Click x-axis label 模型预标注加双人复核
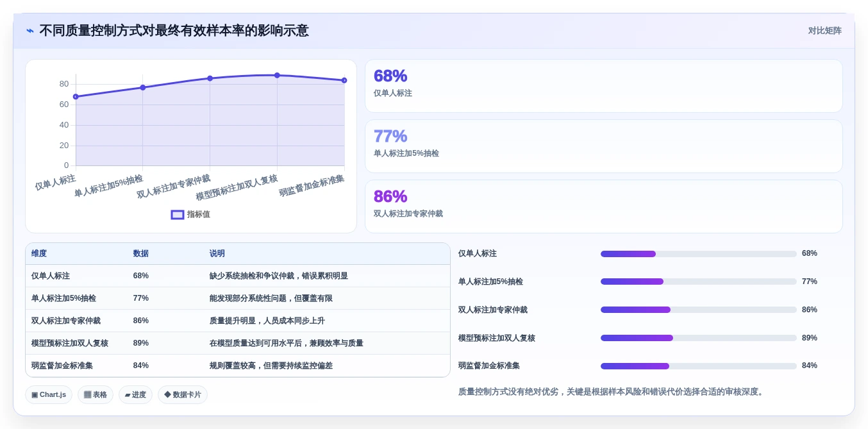The width and height of the screenshot is (868, 429). 237,187
